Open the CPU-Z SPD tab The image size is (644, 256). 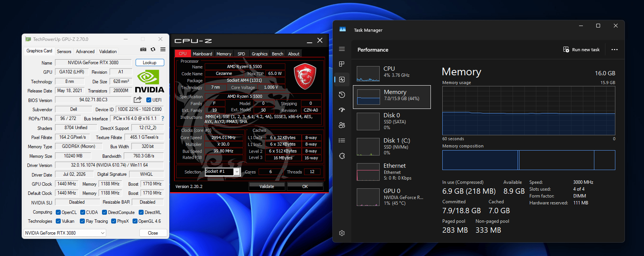tap(241, 54)
